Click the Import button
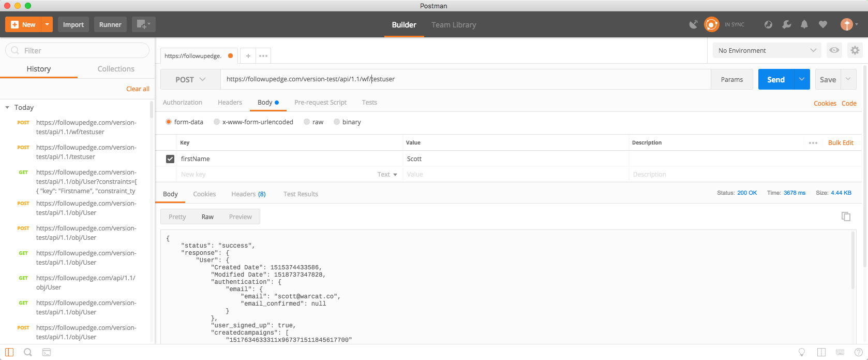The image size is (868, 360). 73,24
